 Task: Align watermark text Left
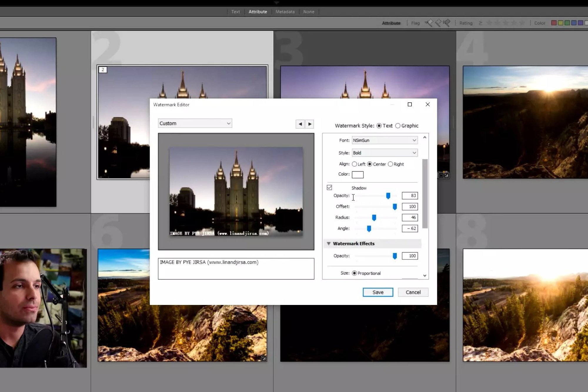pos(355,164)
